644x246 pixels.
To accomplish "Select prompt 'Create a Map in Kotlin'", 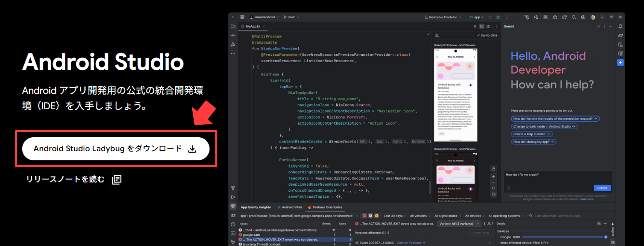I will point(533,134).
